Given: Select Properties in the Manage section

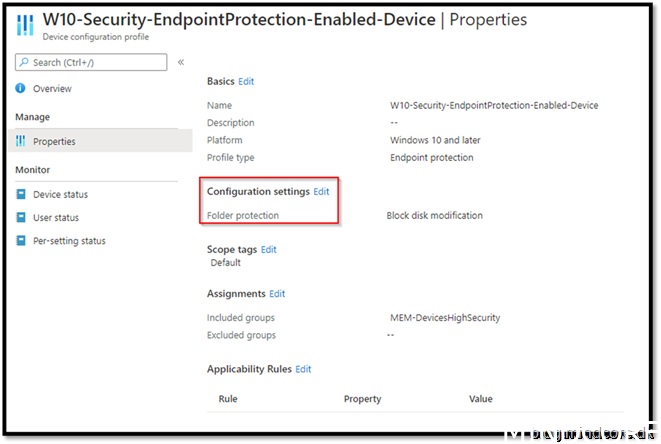Looking at the screenshot, I should pos(54,142).
